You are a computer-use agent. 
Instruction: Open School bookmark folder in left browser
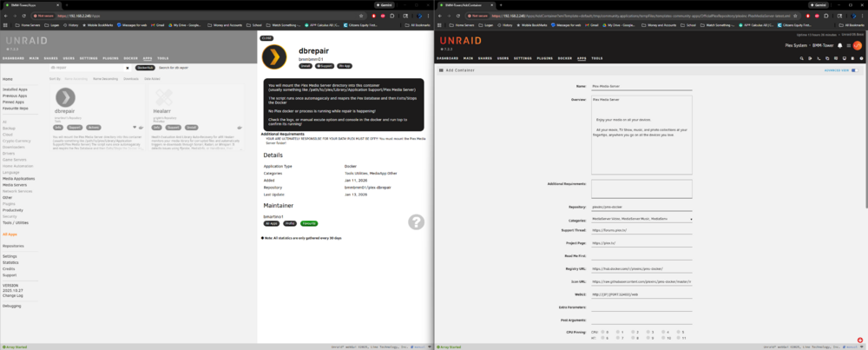254,25
